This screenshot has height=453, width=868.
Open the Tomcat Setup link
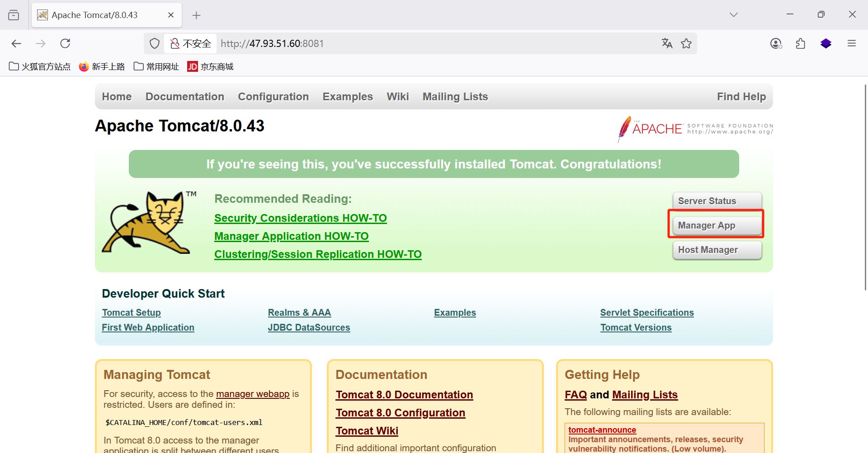point(131,313)
